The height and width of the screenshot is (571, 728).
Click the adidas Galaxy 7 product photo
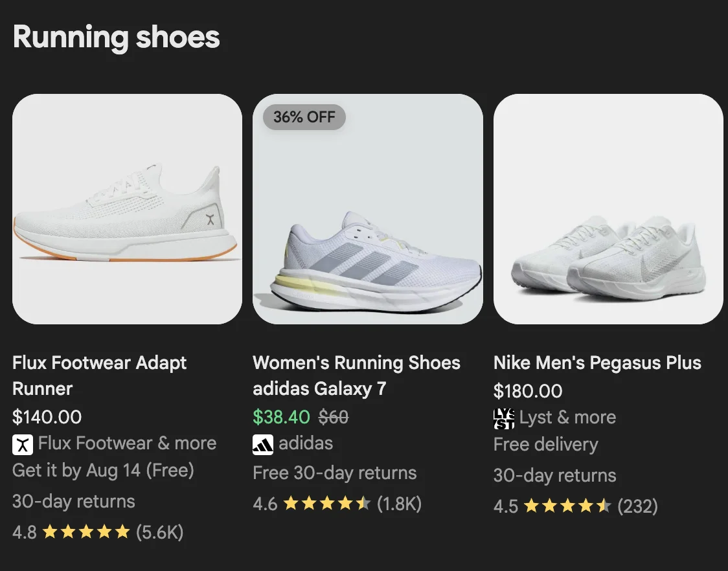tap(368, 208)
